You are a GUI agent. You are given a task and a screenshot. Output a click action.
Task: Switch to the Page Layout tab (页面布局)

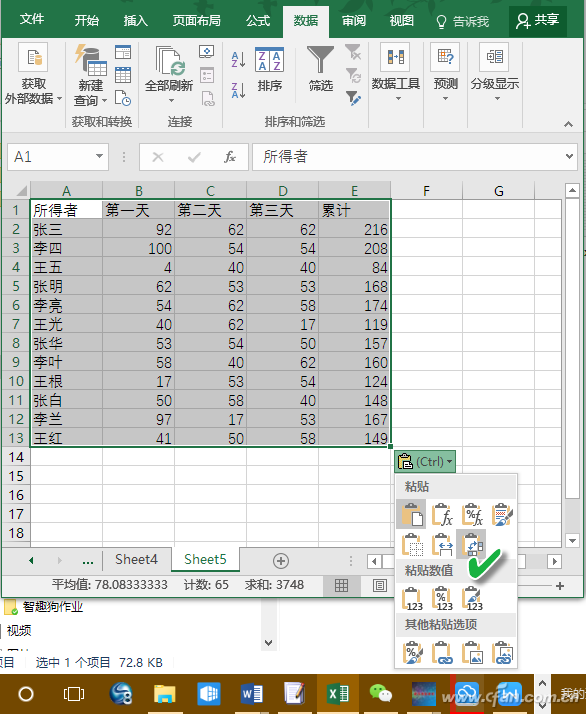[x=196, y=20]
